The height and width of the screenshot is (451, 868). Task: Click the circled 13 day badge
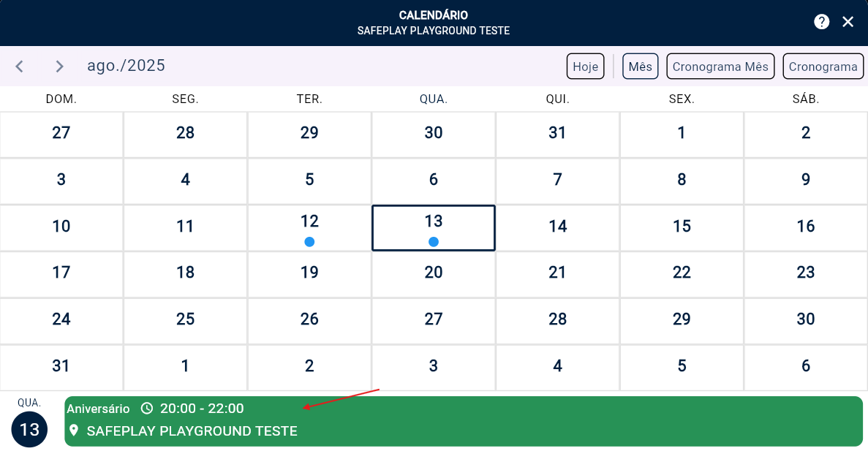pos(29,430)
